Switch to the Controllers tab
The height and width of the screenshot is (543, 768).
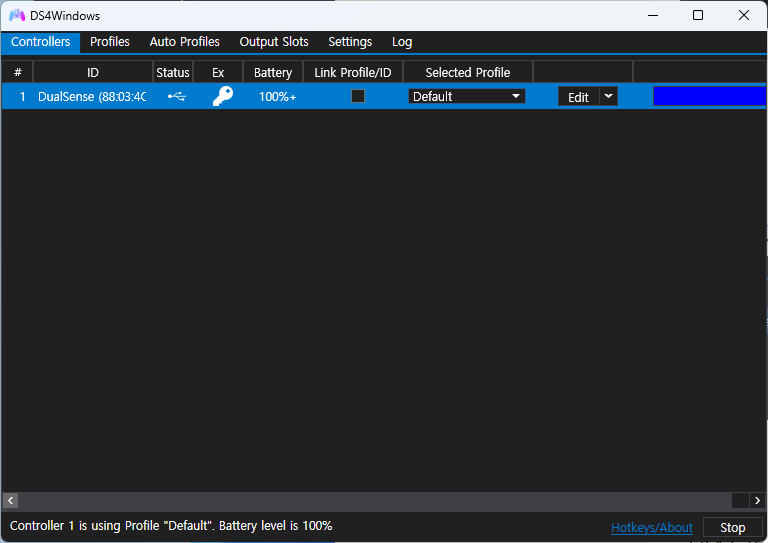point(41,42)
